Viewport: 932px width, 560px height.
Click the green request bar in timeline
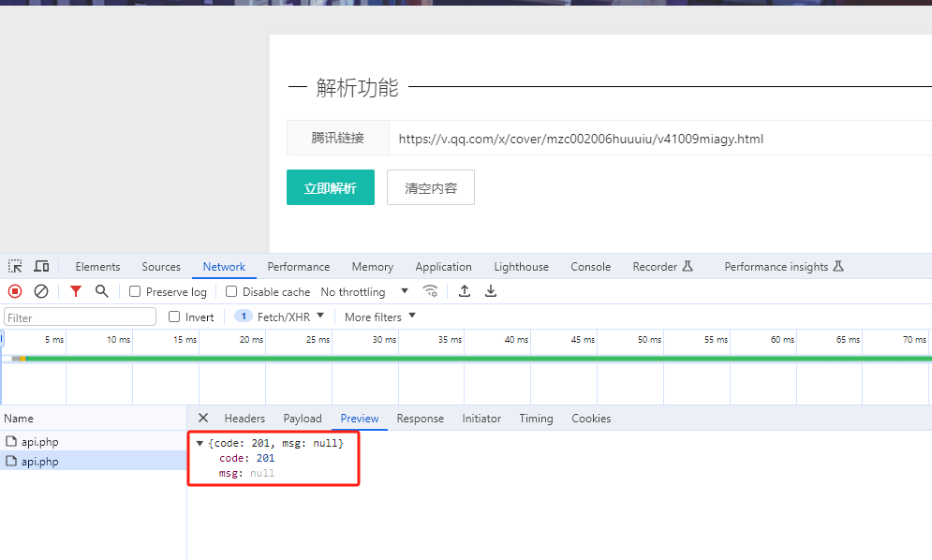click(x=479, y=359)
